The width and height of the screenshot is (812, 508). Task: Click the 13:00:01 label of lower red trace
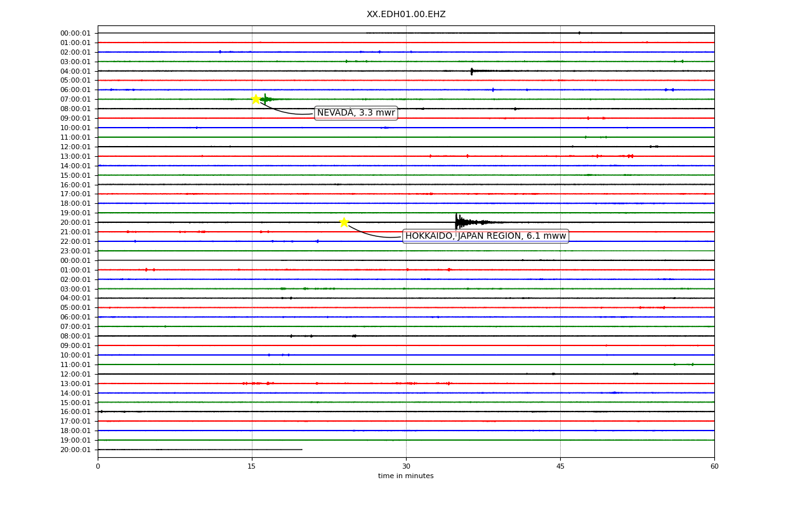point(75,384)
